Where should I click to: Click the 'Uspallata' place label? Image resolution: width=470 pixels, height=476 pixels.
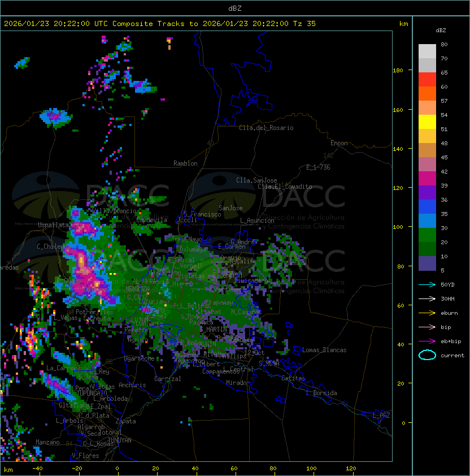click(x=53, y=225)
